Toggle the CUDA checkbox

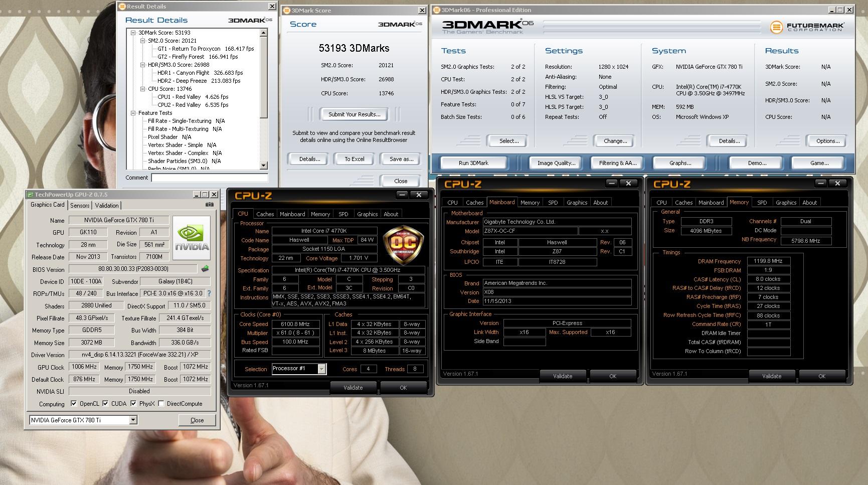[x=105, y=403]
